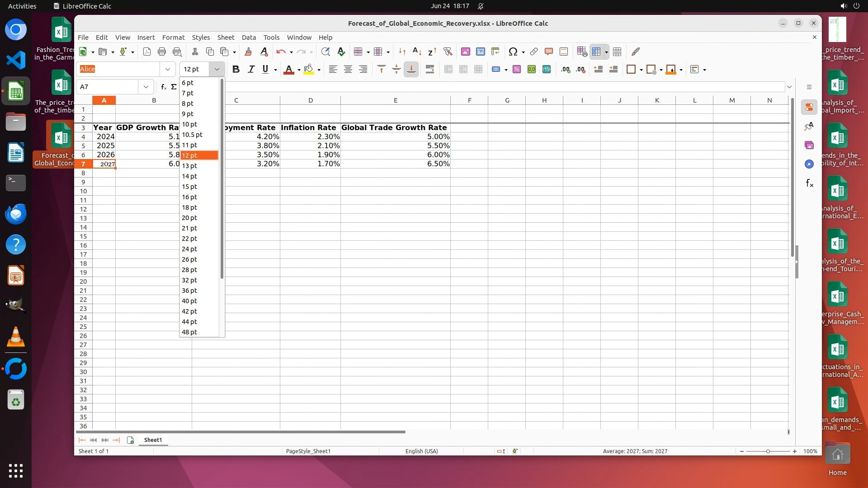Click the AutoFilter funnel icon
Image resolution: width=868 pixels, height=488 pixels.
pyautogui.click(x=448, y=52)
